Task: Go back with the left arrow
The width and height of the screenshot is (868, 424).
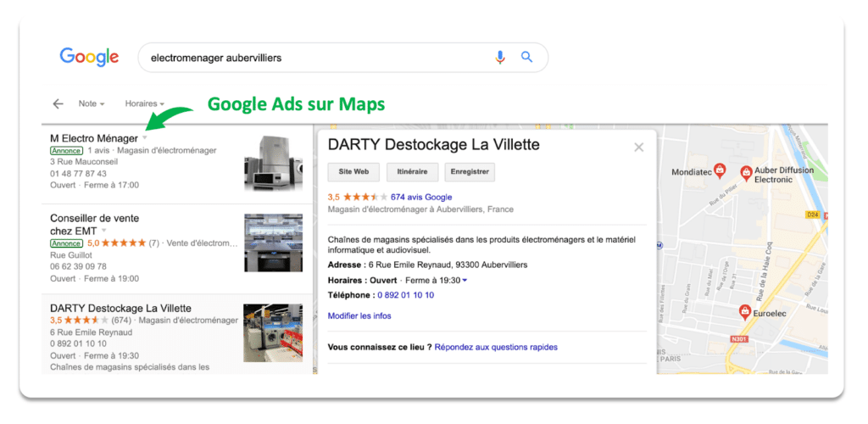Action: 58,103
